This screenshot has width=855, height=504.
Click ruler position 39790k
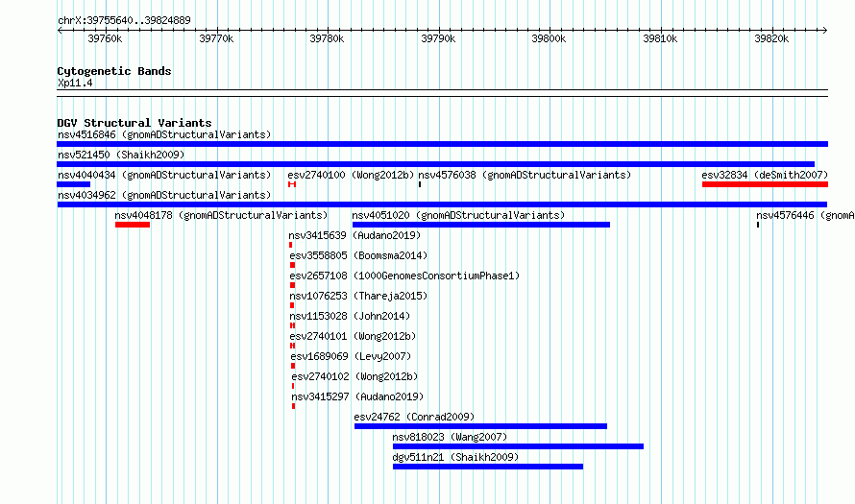(438, 38)
